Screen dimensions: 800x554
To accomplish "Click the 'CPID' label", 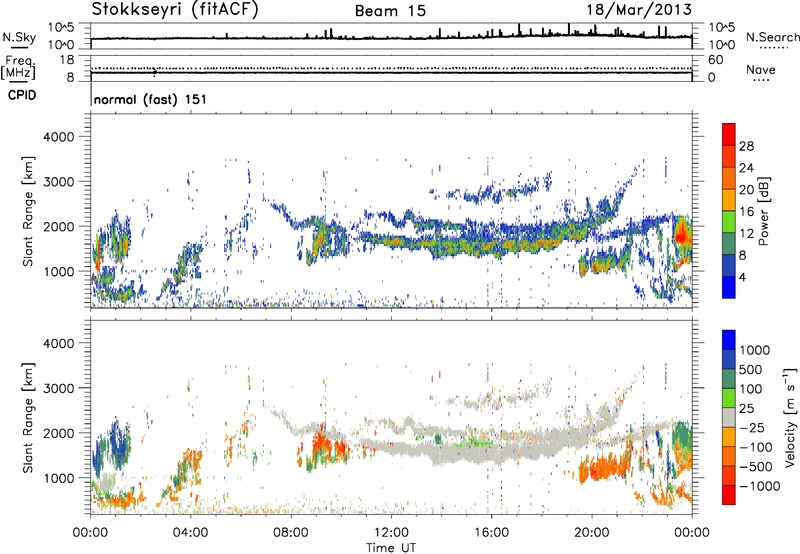I will coord(22,95).
